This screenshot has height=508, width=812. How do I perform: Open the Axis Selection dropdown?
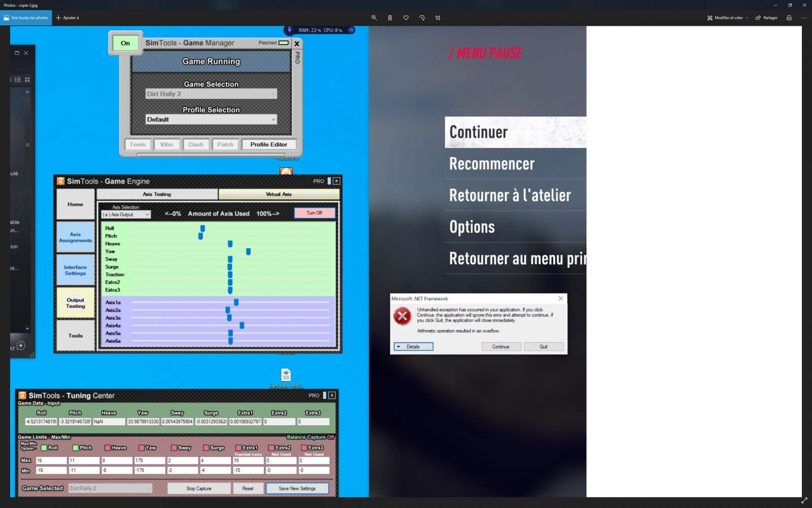coord(126,214)
